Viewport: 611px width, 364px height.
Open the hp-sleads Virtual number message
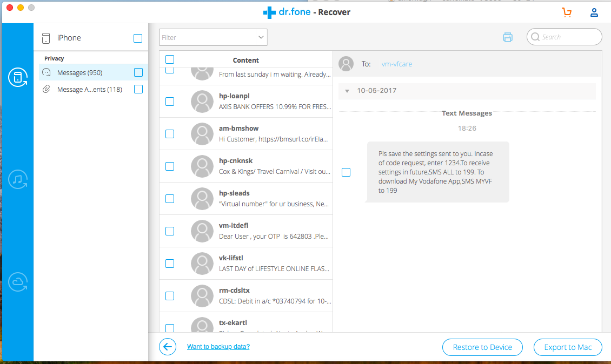(246, 198)
